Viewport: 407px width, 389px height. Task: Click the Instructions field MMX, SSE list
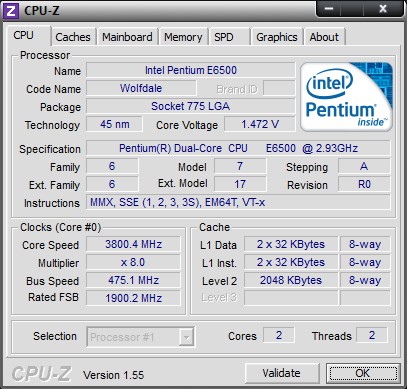point(238,202)
